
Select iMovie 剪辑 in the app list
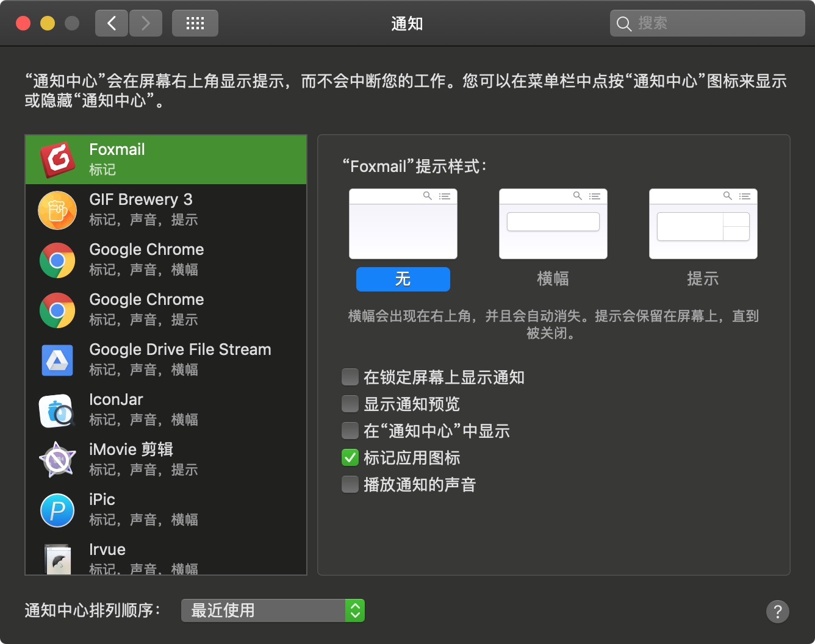click(166, 460)
